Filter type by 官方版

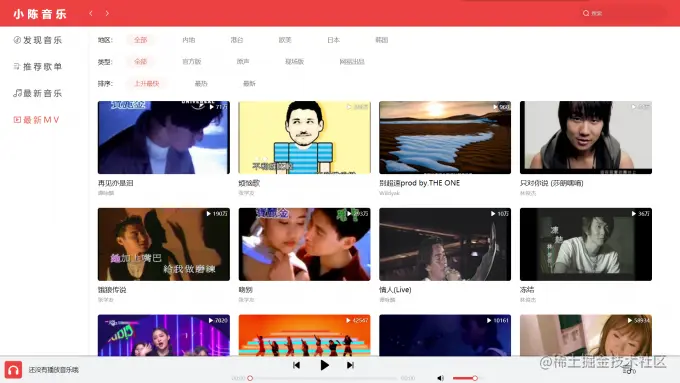click(x=192, y=62)
